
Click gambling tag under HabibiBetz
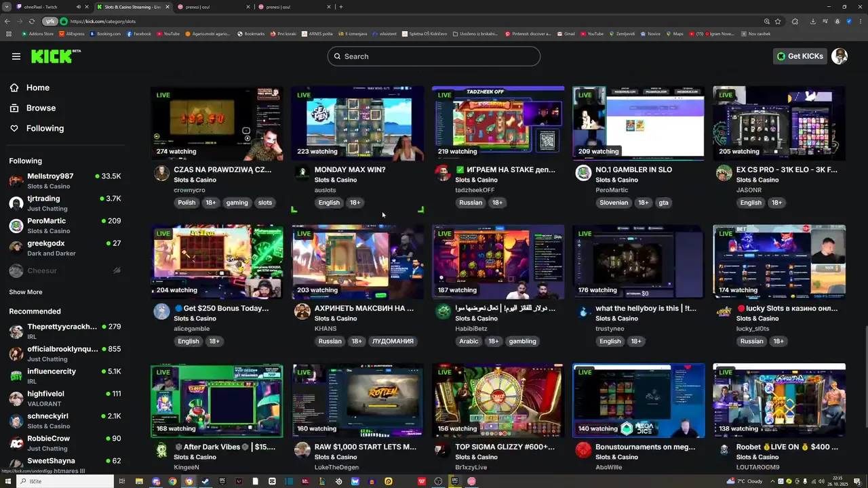522,342
